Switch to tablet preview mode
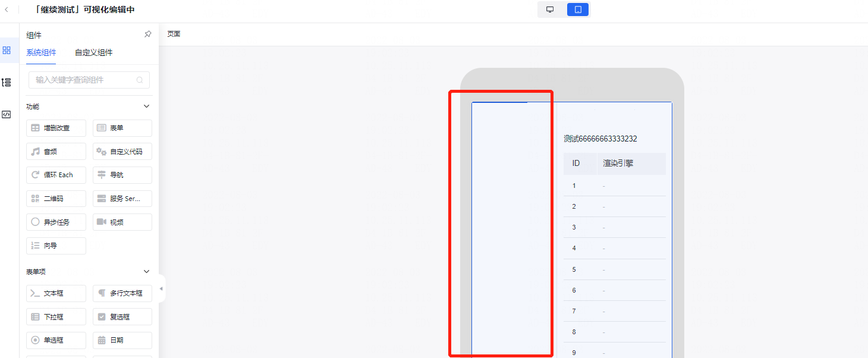 point(578,10)
